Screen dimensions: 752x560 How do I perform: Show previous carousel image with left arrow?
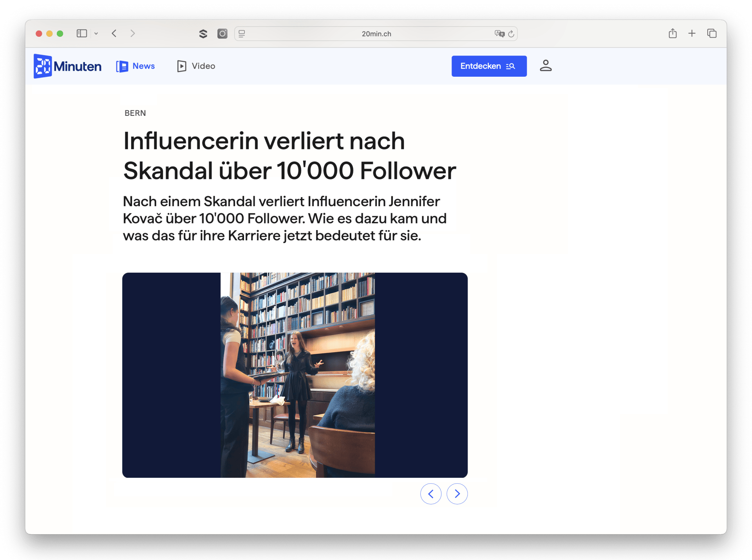431,494
